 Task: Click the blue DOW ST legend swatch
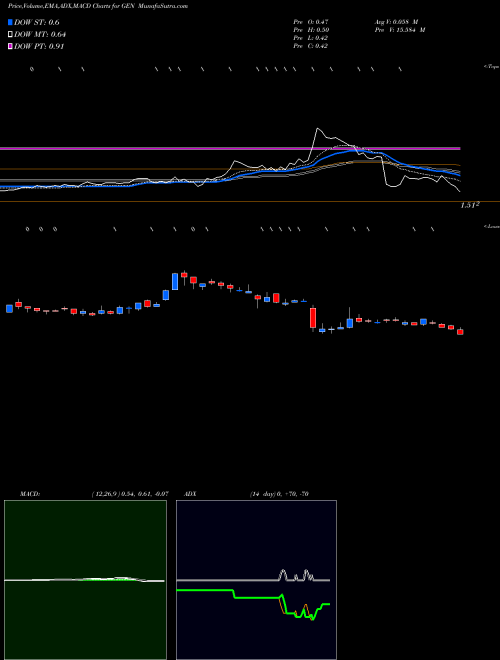10,22
